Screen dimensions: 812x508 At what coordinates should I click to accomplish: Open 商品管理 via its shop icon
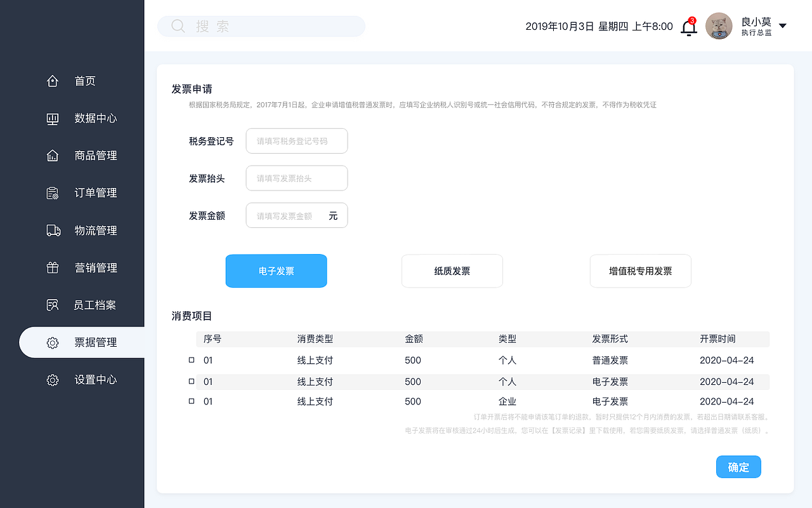pyautogui.click(x=53, y=156)
